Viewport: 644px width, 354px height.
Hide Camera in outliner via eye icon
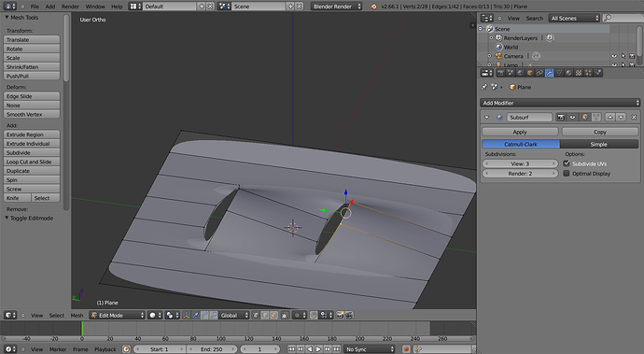pos(614,56)
